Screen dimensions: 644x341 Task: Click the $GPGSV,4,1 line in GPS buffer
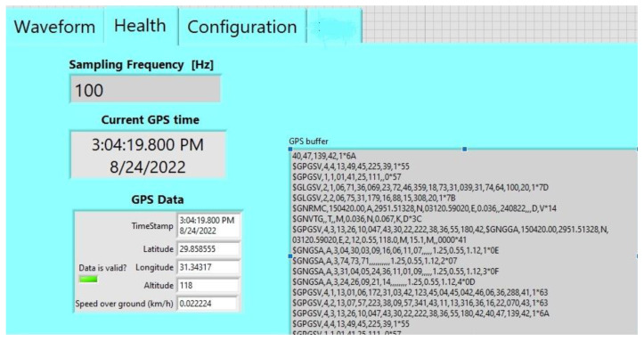click(x=420, y=293)
